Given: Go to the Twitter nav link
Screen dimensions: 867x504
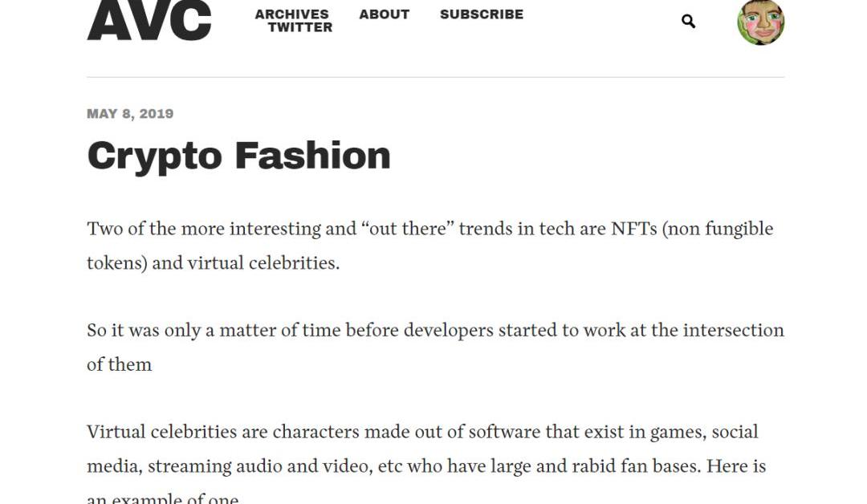Looking at the screenshot, I should (x=299, y=27).
